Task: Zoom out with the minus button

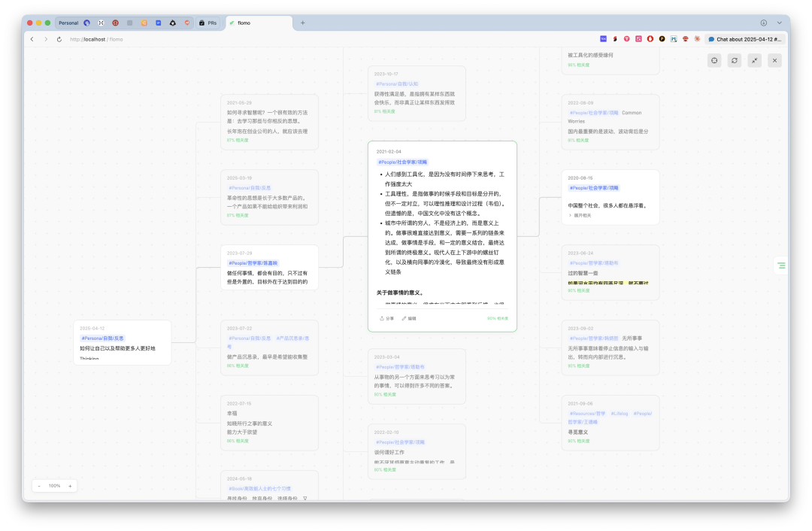Action: point(39,486)
